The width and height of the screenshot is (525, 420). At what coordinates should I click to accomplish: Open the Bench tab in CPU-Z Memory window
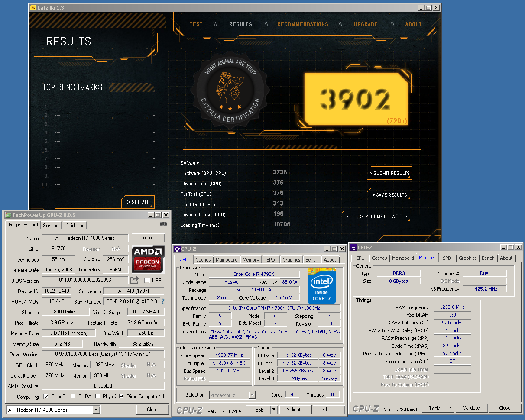(x=488, y=258)
